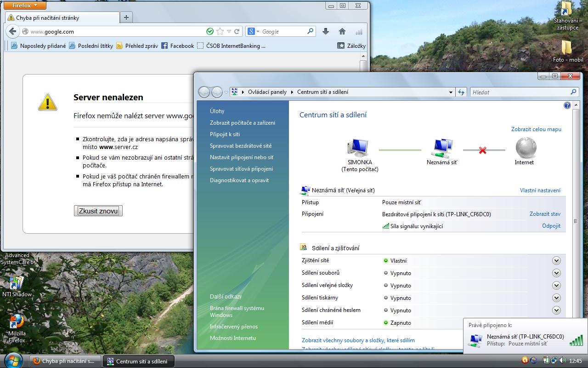Open Spravovat bezdrátové sítě in the sidebar

241,145
